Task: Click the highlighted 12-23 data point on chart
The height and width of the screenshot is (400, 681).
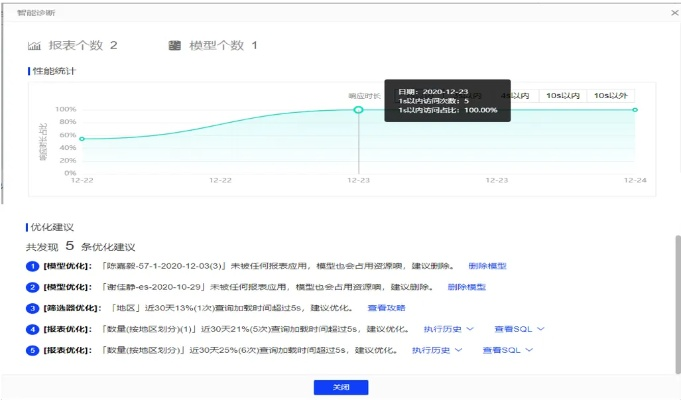Action: coord(359,109)
